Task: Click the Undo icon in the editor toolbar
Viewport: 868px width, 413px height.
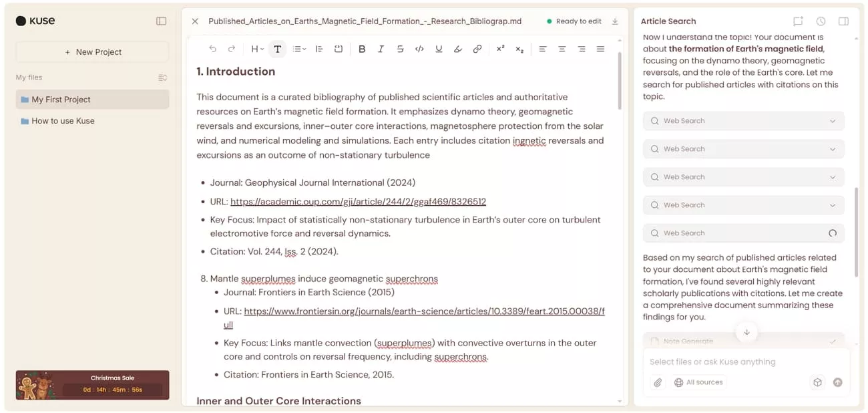Action: tap(213, 48)
